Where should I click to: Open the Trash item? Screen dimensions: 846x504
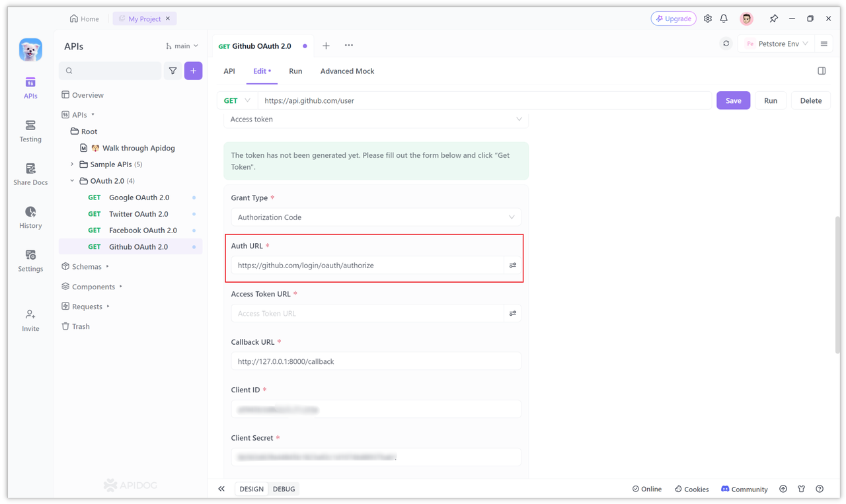click(75, 326)
